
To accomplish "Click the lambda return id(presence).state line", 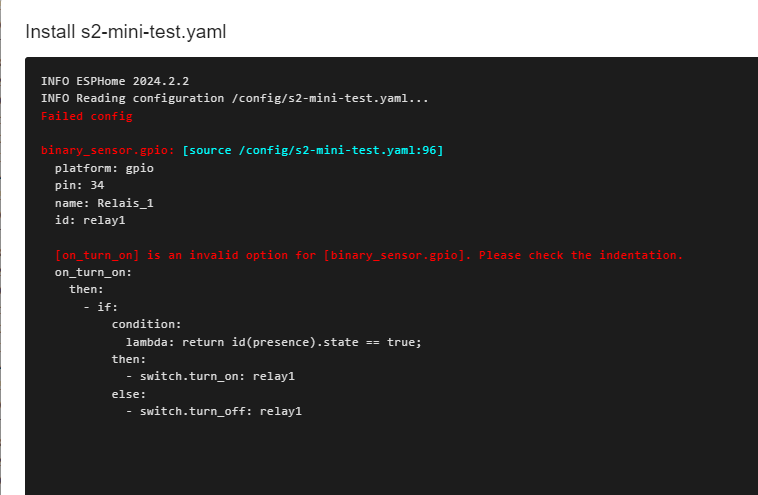I will (x=274, y=342).
